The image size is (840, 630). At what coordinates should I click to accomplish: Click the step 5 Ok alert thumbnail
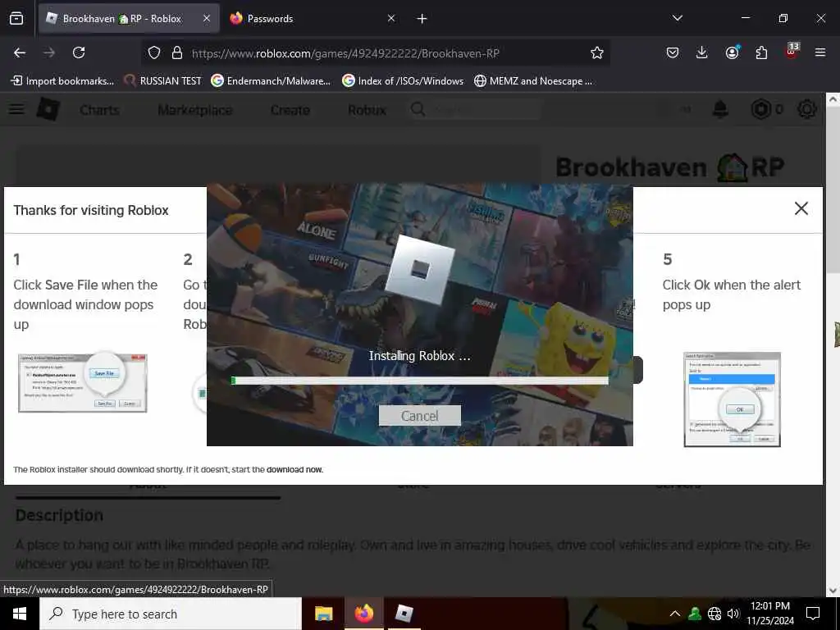point(732,399)
